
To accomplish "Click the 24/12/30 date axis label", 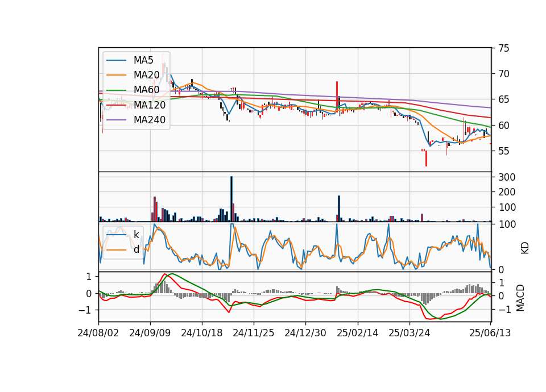I will pyautogui.click(x=305, y=333).
